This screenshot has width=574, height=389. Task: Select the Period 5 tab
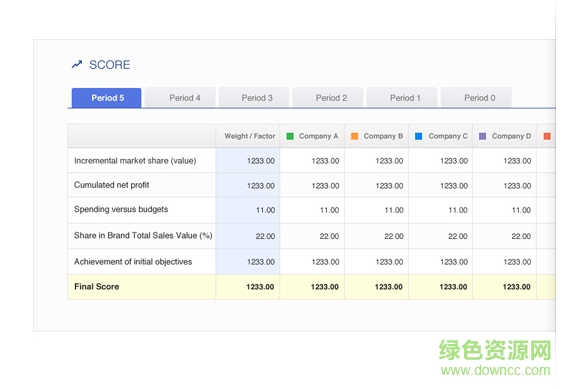[x=107, y=98]
